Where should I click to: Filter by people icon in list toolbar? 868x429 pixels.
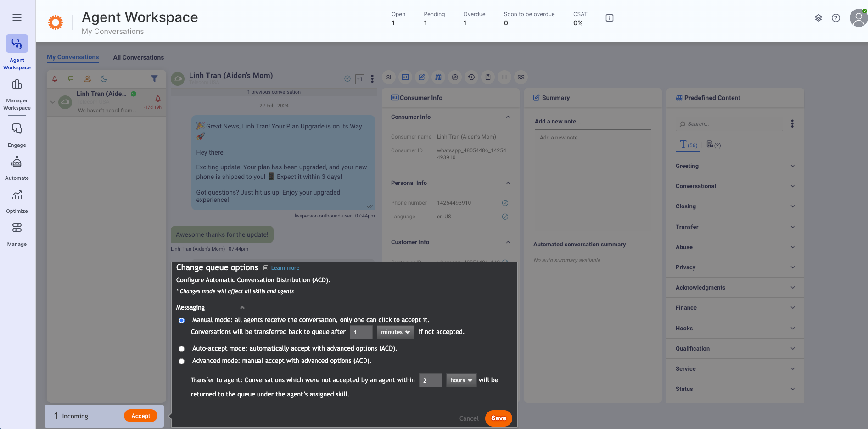[x=87, y=78]
